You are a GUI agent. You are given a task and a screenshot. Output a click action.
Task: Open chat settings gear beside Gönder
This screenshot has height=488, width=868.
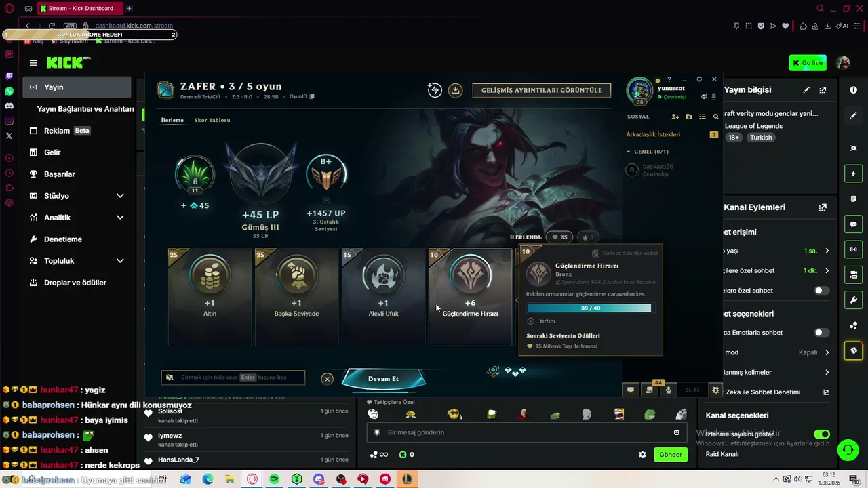click(x=642, y=455)
